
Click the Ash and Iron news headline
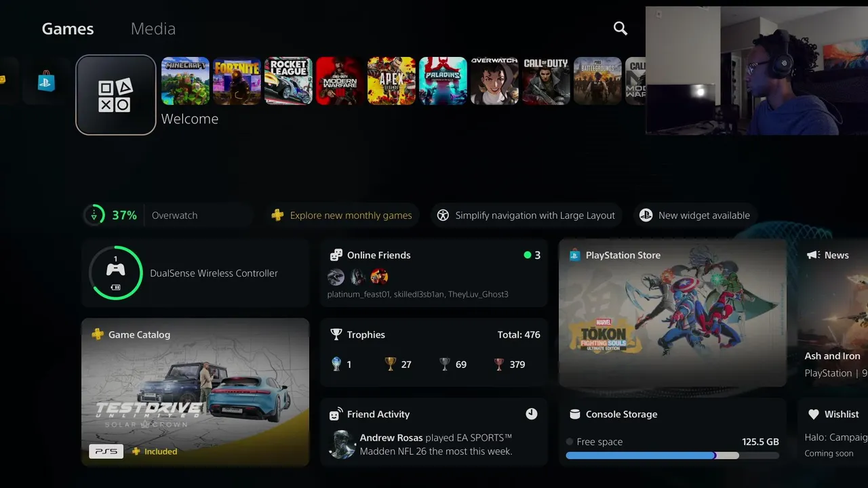832,356
